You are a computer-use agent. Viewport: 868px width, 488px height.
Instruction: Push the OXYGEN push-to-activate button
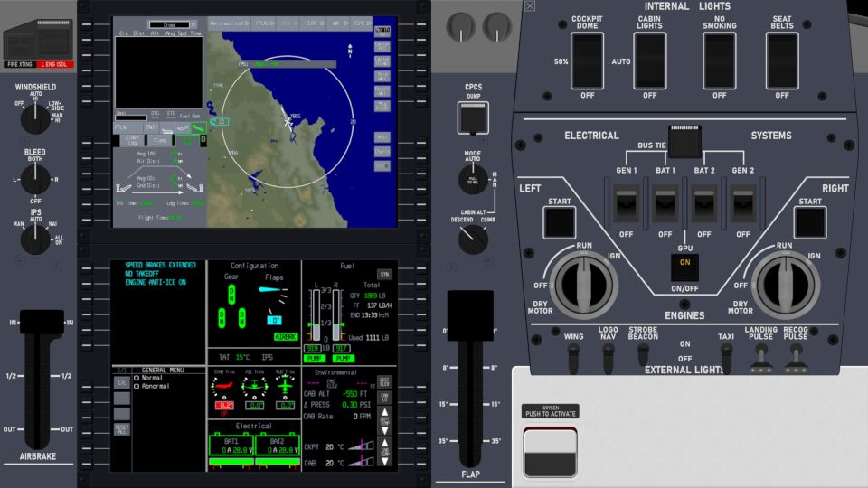551,452
